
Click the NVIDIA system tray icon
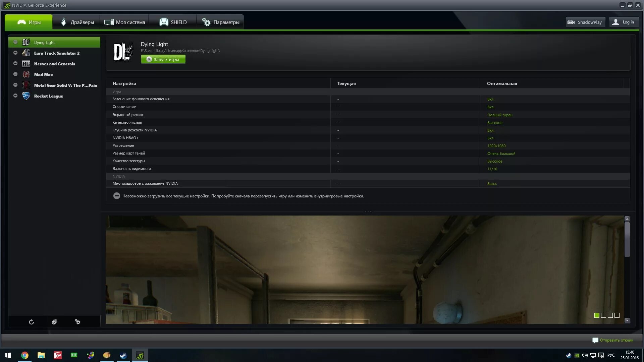tap(577, 355)
